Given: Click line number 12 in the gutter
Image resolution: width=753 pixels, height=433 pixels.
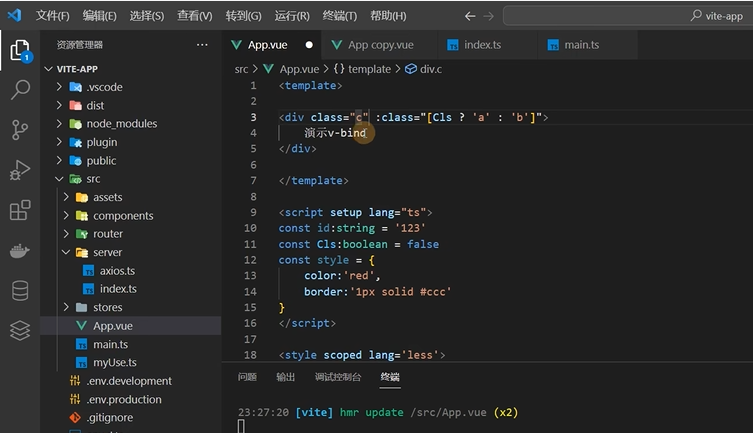Looking at the screenshot, I should tap(250, 260).
